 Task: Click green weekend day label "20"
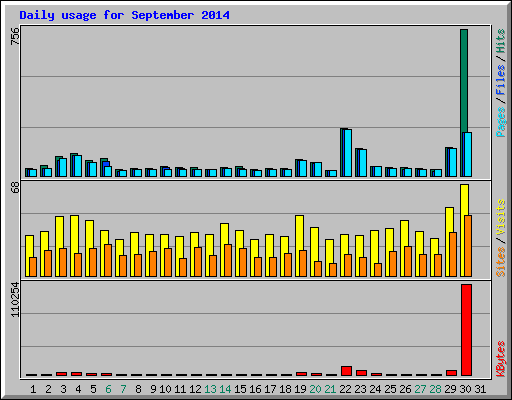[x=315, y=389]
